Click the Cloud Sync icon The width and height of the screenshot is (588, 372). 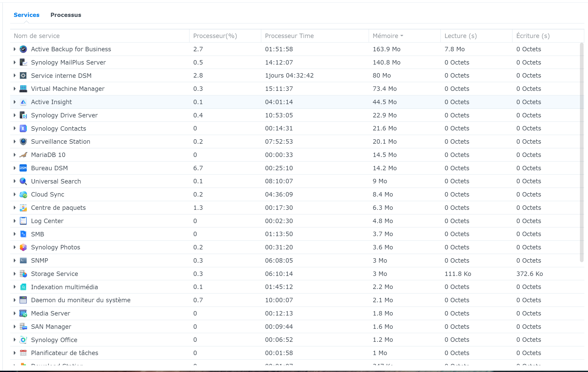23,194
